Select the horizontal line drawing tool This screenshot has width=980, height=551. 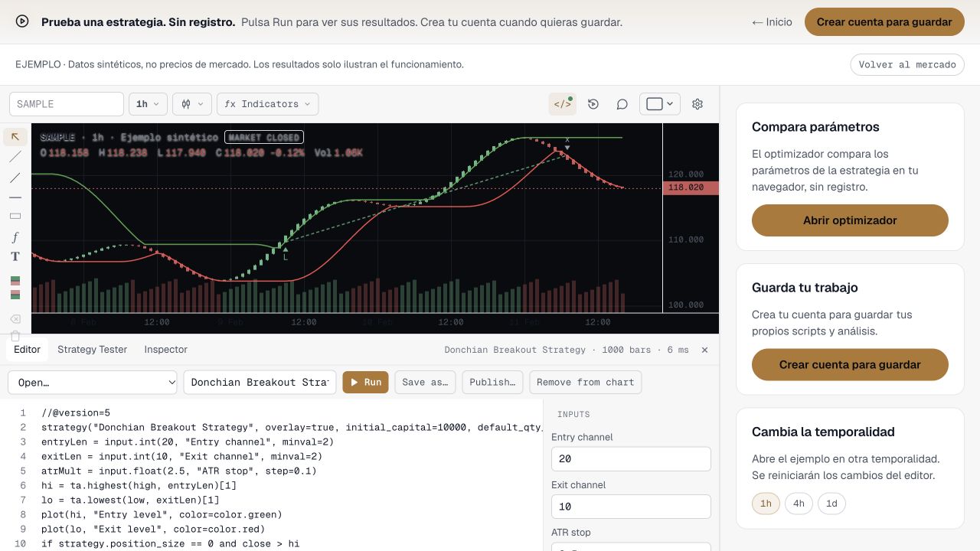click(15, 197)
